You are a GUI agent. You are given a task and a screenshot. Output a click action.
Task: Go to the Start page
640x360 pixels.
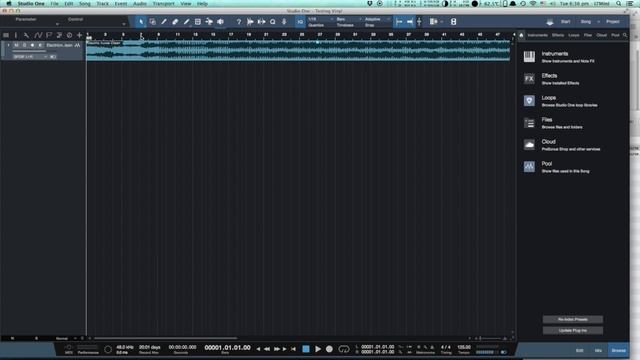click(x=565, y=22)
